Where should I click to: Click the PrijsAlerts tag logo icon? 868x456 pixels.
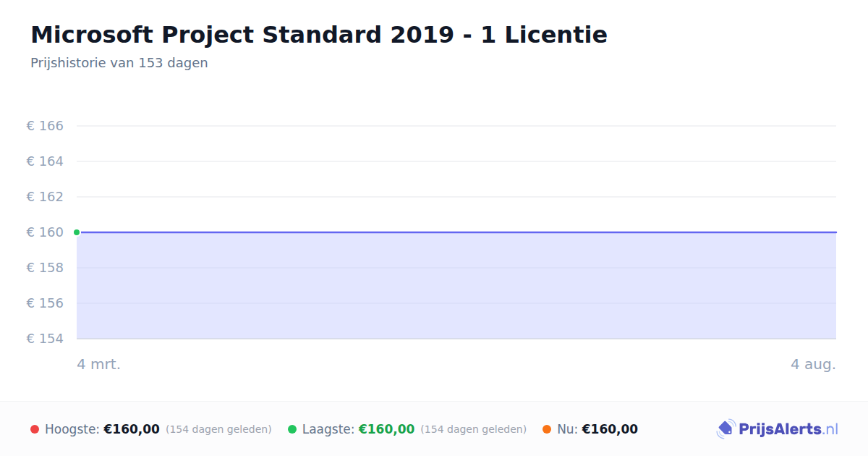click(x=726, y=429)
